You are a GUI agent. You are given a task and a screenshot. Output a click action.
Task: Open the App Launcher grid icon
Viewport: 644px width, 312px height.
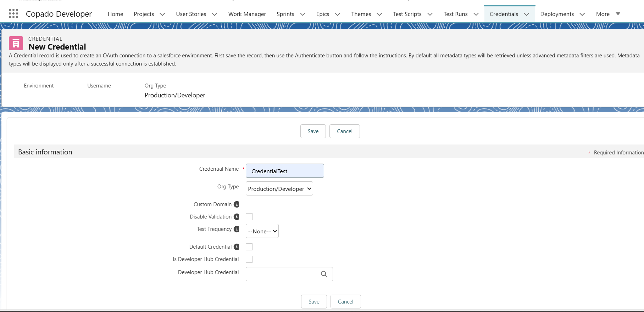pos(13,14)
